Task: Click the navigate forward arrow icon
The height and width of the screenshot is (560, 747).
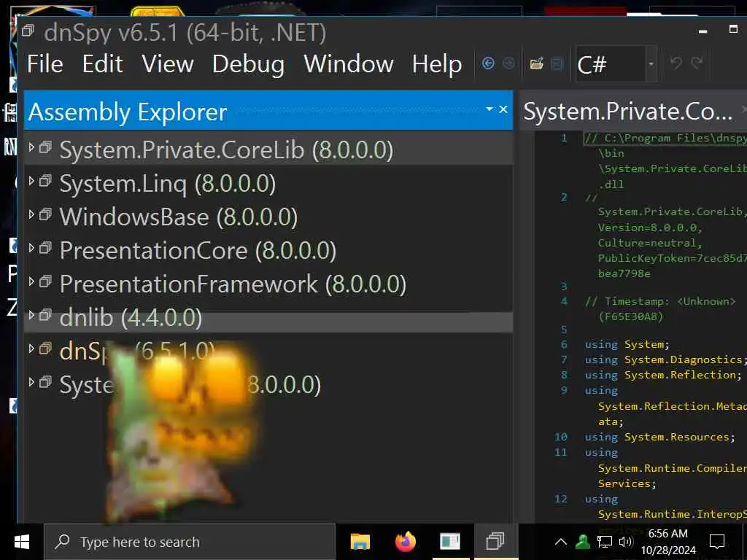Action: tap(508, 63)
